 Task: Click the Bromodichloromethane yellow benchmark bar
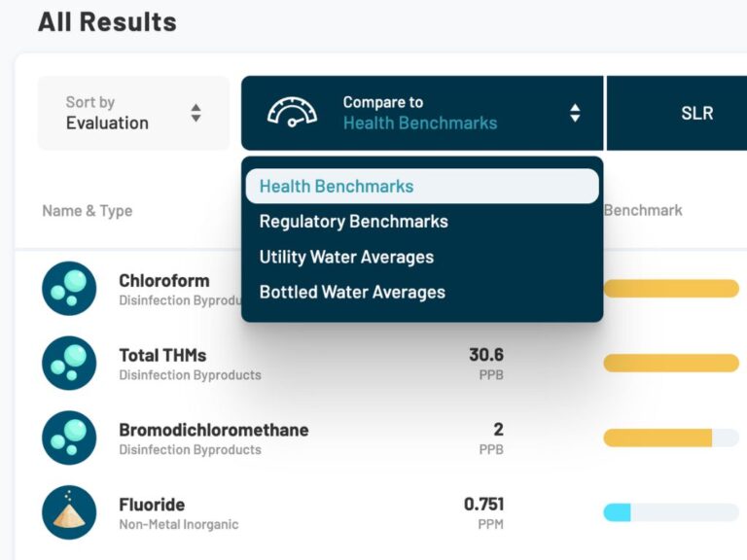point(658,437)
